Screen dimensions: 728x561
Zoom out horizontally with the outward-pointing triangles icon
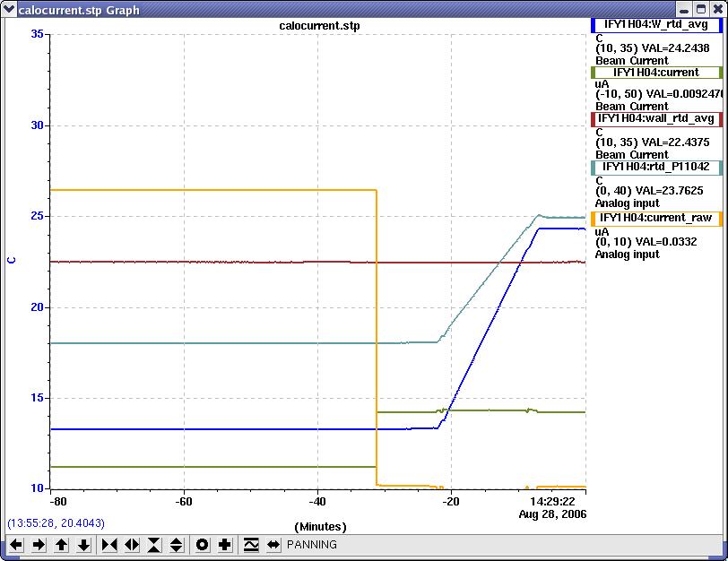tap(132, 544)
